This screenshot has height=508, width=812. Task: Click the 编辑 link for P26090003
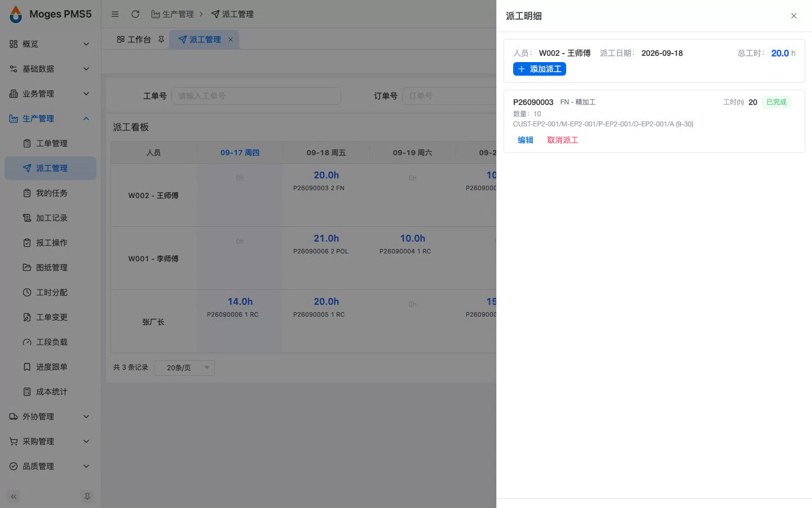click(526, 140)
